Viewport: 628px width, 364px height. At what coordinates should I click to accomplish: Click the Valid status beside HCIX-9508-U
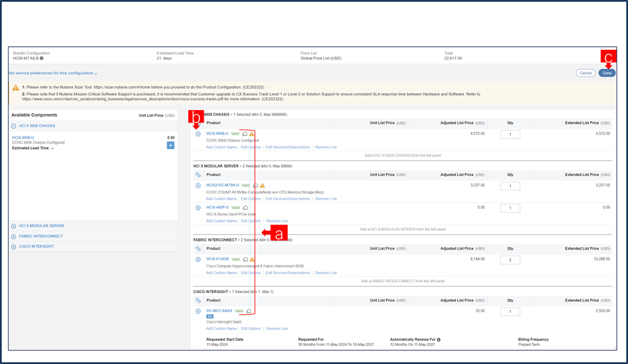tap(235, 134)
